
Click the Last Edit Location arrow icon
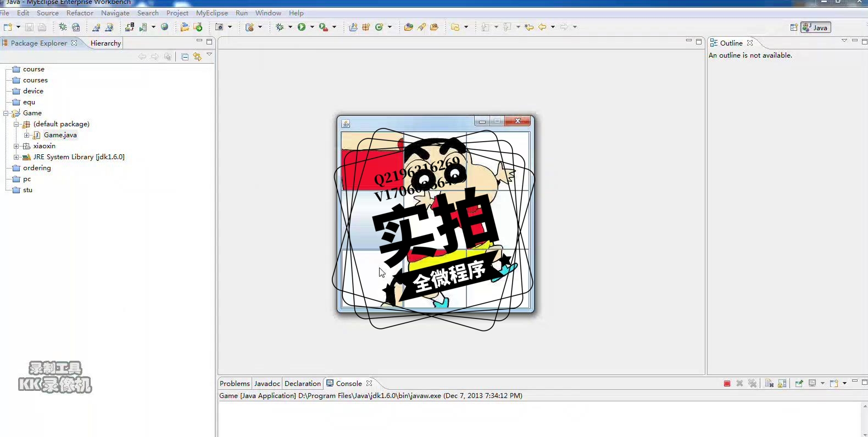[529, 27]
